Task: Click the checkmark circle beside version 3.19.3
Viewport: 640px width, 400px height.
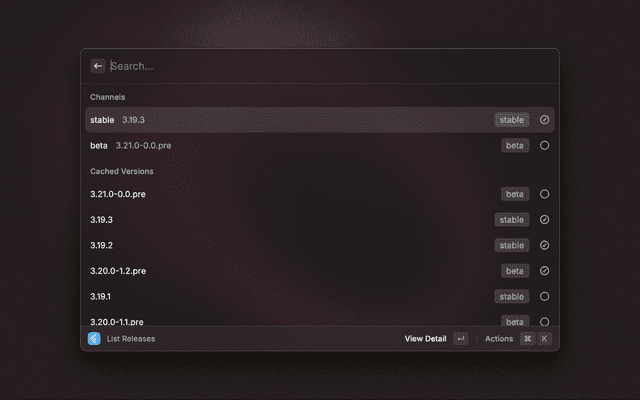Action: coord(544,220)
